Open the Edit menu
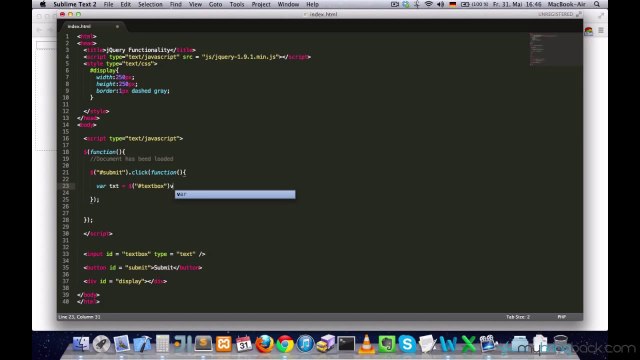The image size is (640, 360). [125, 4]
